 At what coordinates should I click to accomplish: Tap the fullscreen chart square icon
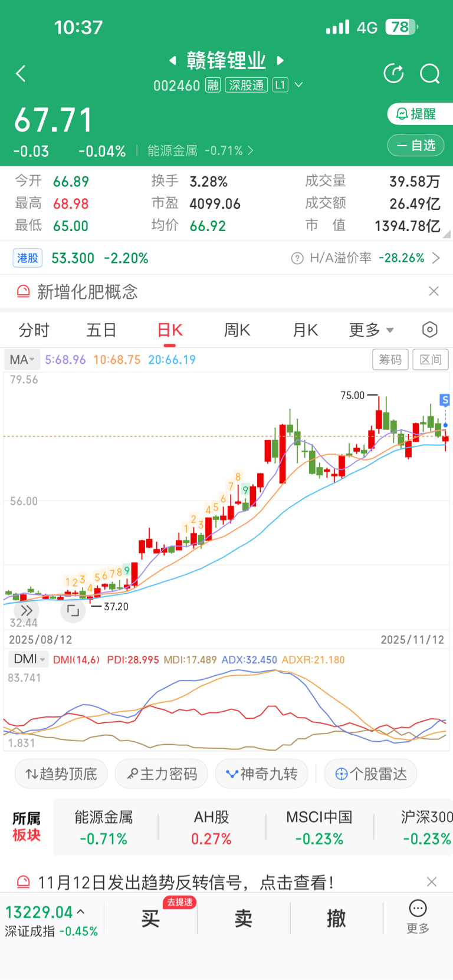pos(73,611)
